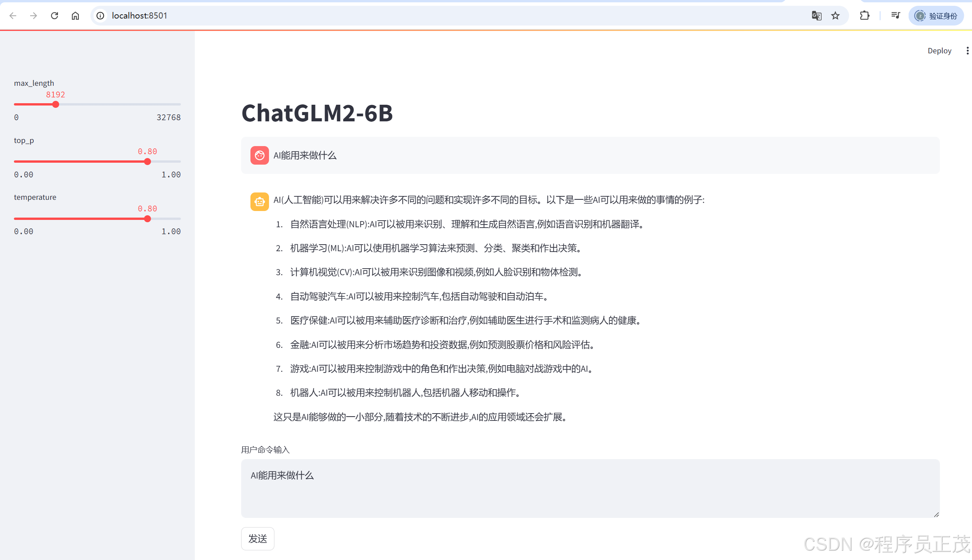Open the media control icon
Screen dimensions: 972x560
tap(895, 15)
